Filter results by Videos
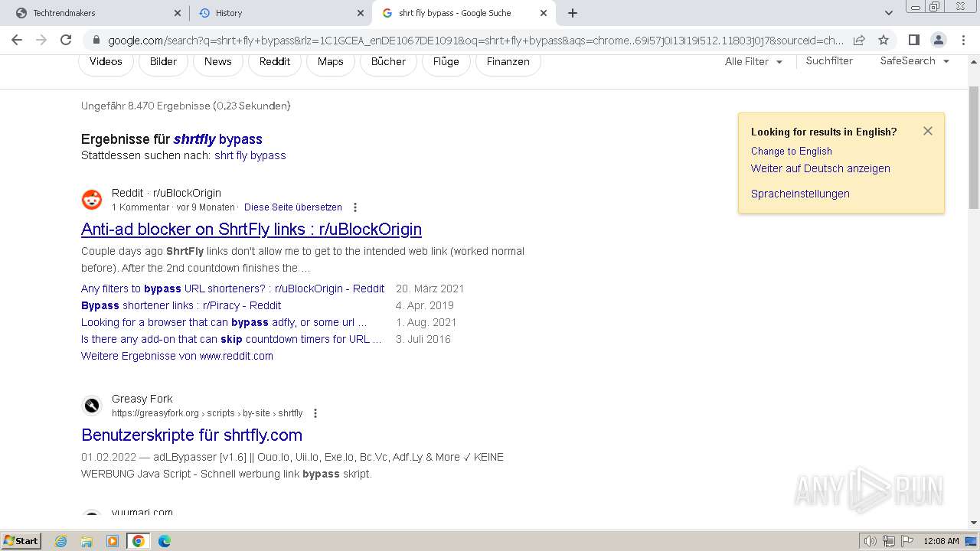 106,61
